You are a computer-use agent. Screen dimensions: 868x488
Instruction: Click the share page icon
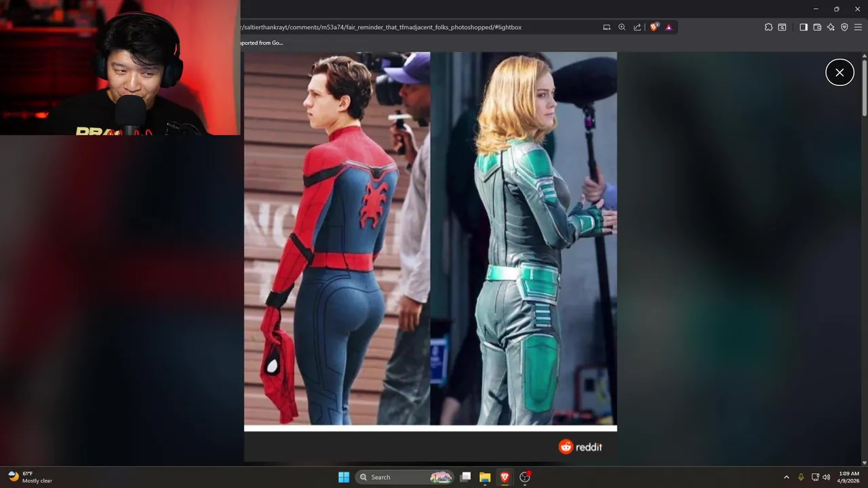(x=637, y=27)
